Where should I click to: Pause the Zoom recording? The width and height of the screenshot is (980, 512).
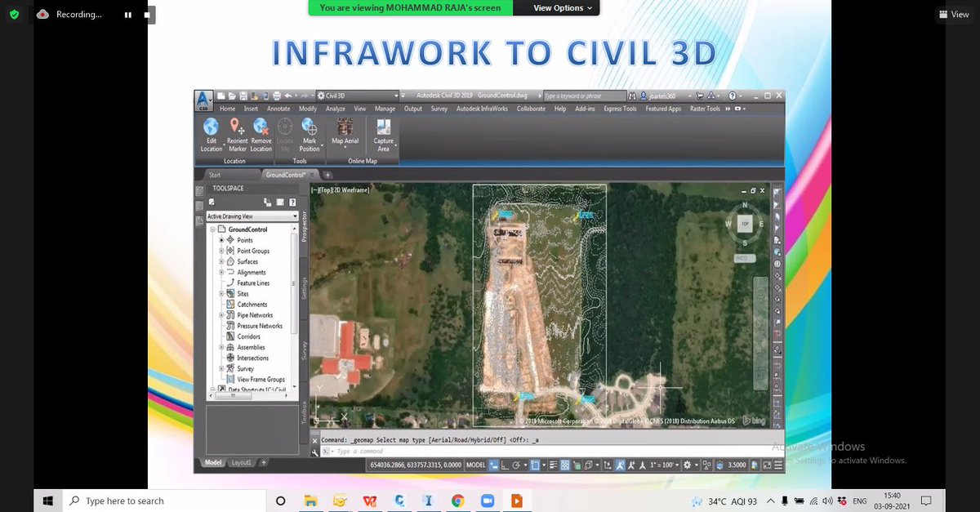(128, 15)
